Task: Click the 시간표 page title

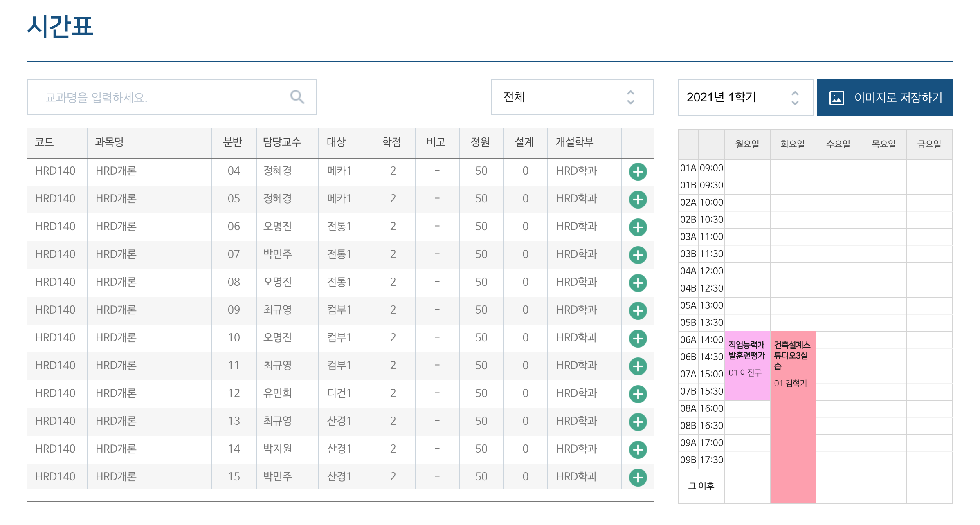Action: tap(60, 27)
